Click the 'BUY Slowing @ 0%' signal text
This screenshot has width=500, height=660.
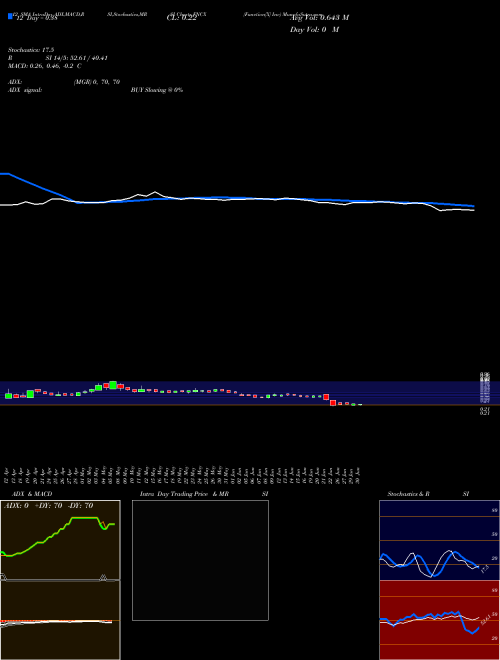coord(157,90)
